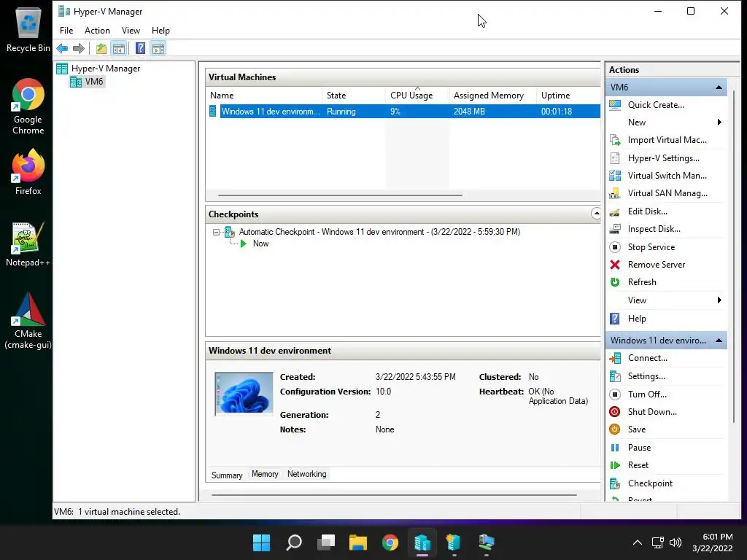The width and height of the screenshot is (747, 560).
Task: Click Refresh in Actions pane
Action: [642, 282]
